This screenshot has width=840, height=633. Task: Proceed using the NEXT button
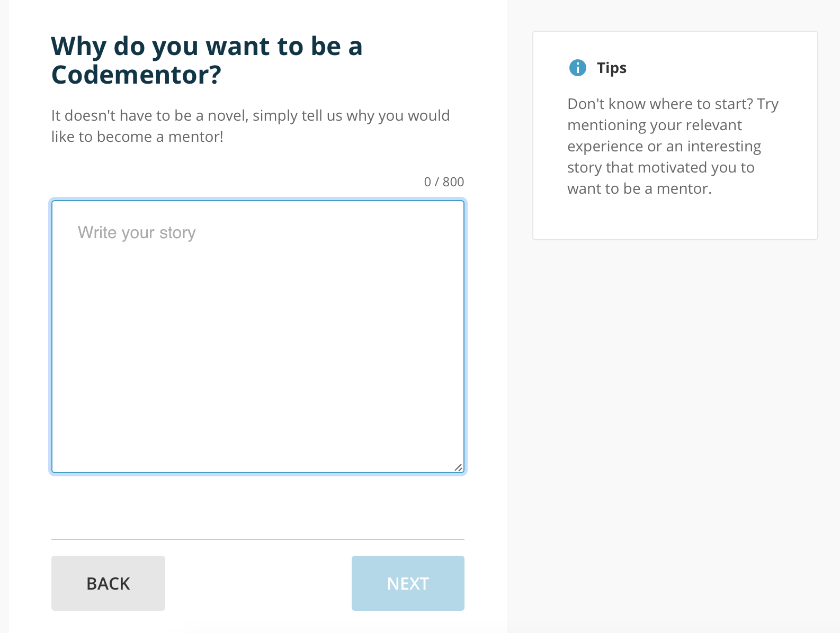click(x=408, y=583)
